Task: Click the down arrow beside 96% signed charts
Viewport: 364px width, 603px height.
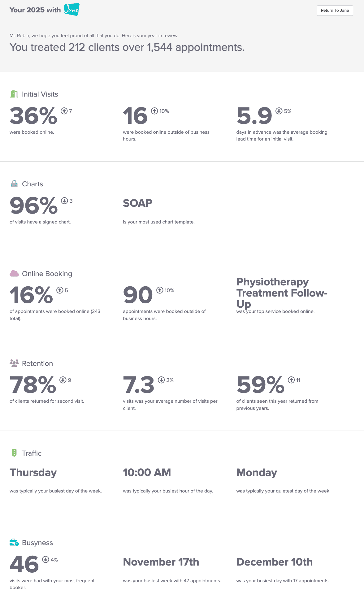Action: coord(64,201)
